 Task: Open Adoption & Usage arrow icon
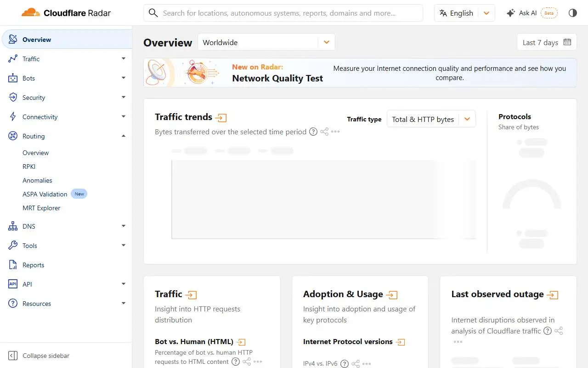[392, 295]
